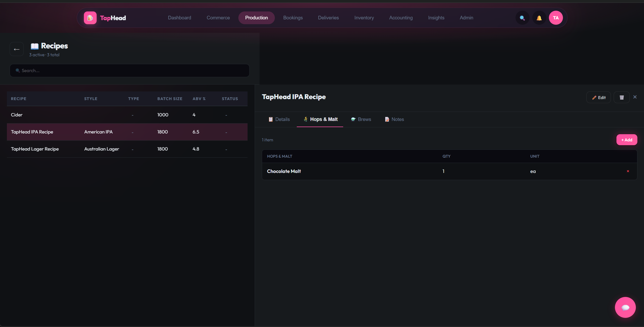
Task: Open the Accounting menu
Action: 401,18
